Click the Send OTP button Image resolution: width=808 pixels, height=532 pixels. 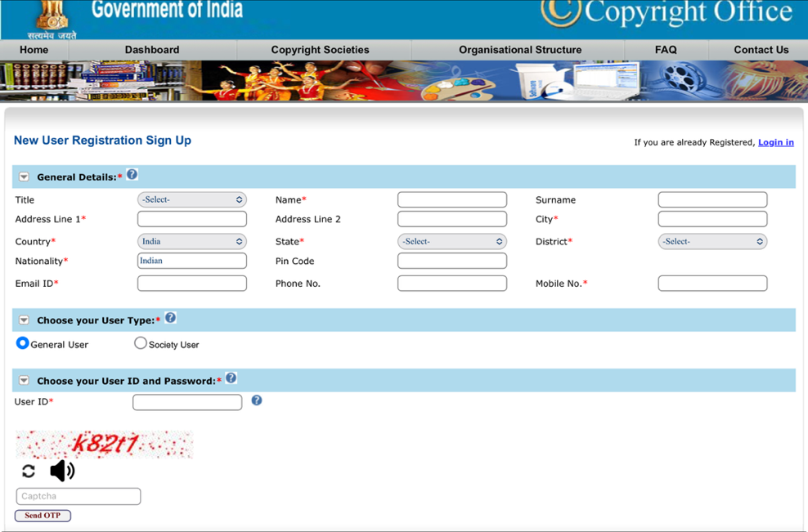[43, 516]
